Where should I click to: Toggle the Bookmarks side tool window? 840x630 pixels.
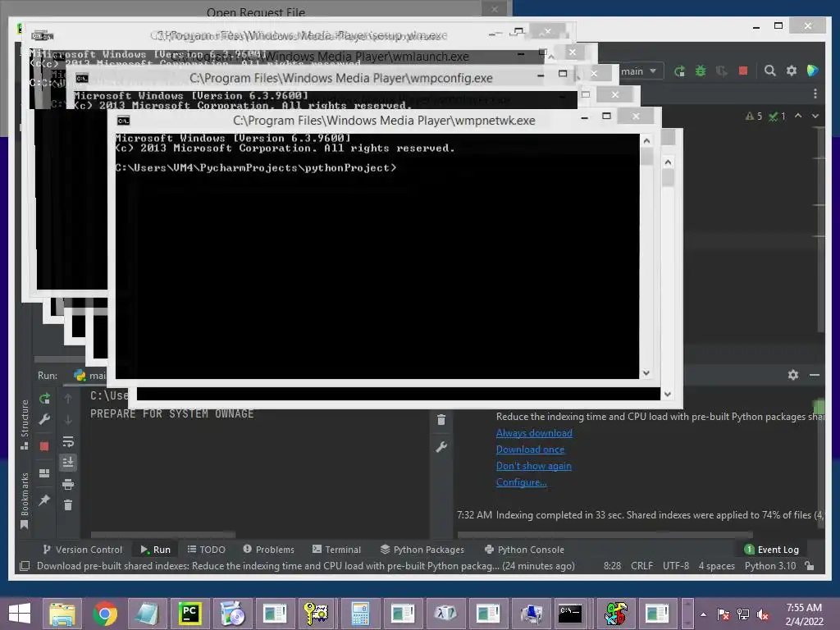[x=25, y=500]
